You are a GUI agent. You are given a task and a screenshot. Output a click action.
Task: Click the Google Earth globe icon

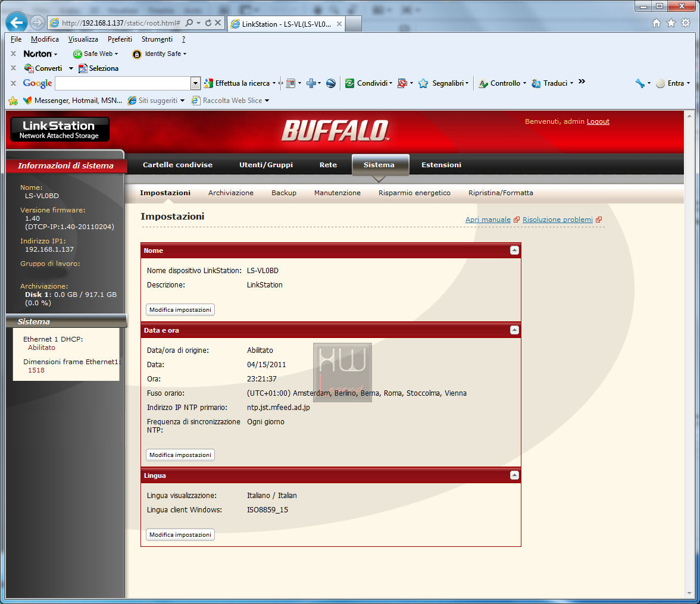[x=331, y=83]
